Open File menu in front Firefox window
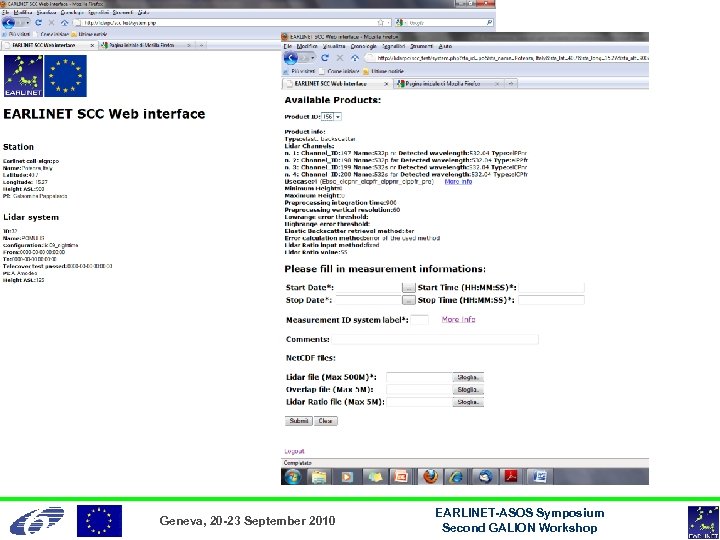This screenshot has height=540, width=720. tap(288, 46)
